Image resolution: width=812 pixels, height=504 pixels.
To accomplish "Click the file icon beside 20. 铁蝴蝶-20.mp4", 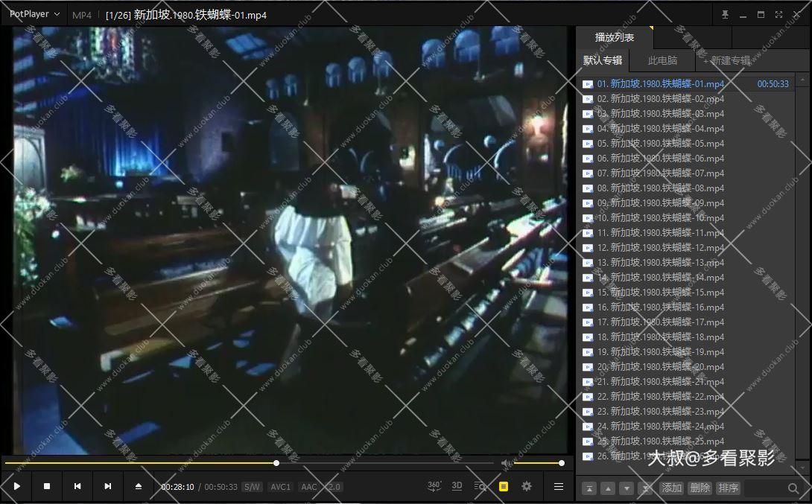I will pyautogui.click(x=588, y=368).
